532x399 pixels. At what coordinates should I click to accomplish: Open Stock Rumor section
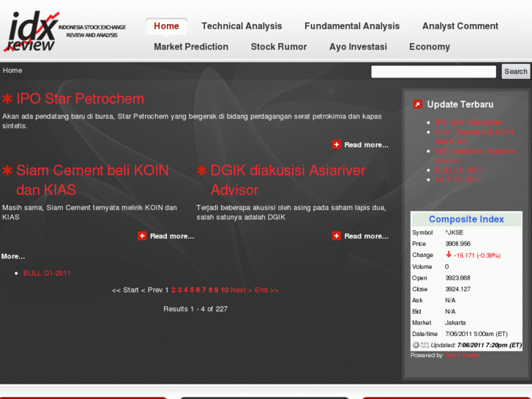[x=279, y=47]
